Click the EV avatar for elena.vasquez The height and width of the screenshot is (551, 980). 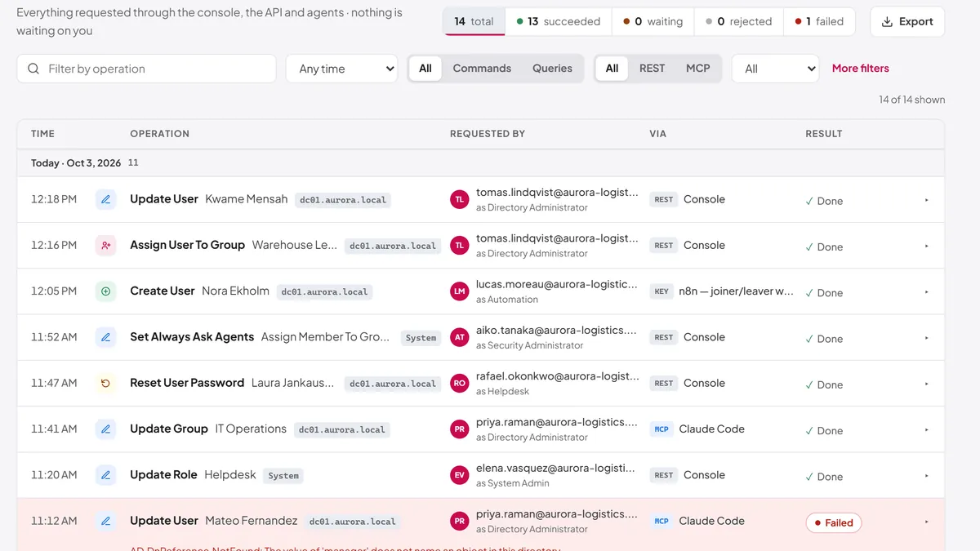(460, 474)
